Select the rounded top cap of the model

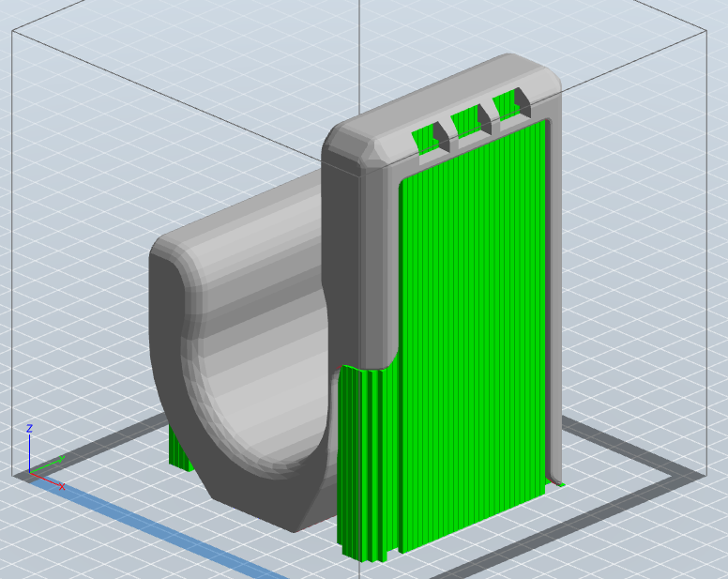coord(441,112)
